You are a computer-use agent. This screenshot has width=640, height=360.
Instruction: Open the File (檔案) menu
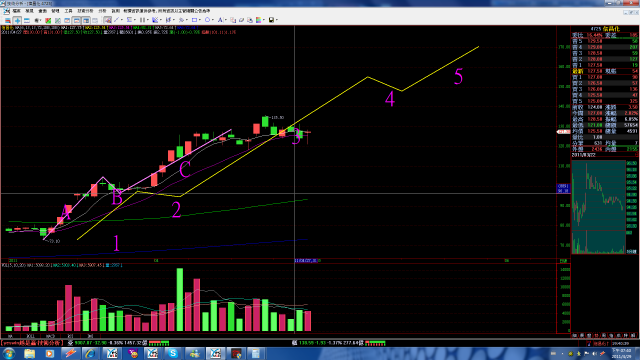16,11
